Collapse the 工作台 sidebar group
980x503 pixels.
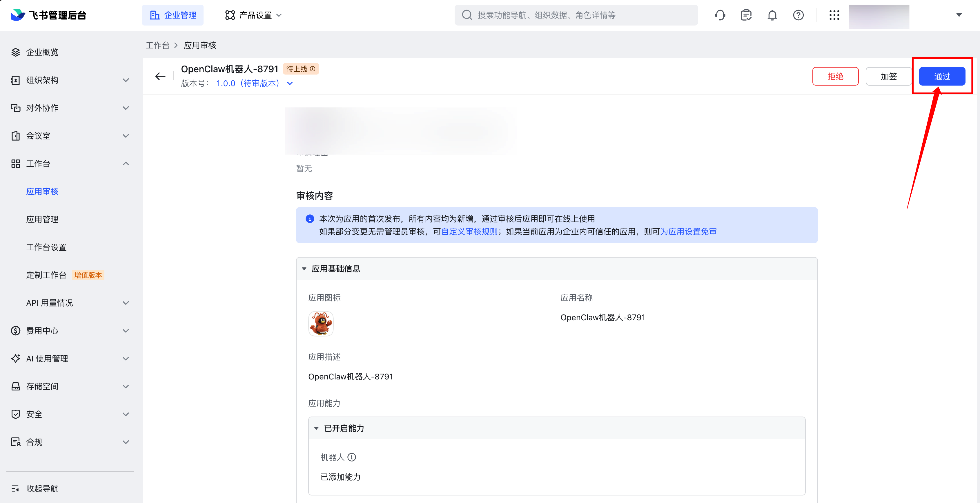pyautogui.click(x=126, y=163)
